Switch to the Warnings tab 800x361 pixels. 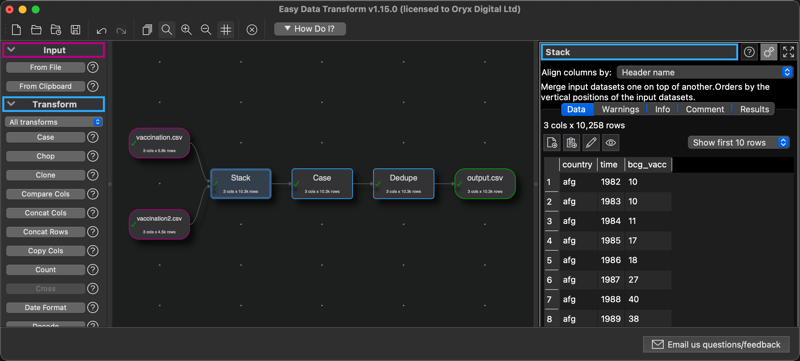coord(620,109)
